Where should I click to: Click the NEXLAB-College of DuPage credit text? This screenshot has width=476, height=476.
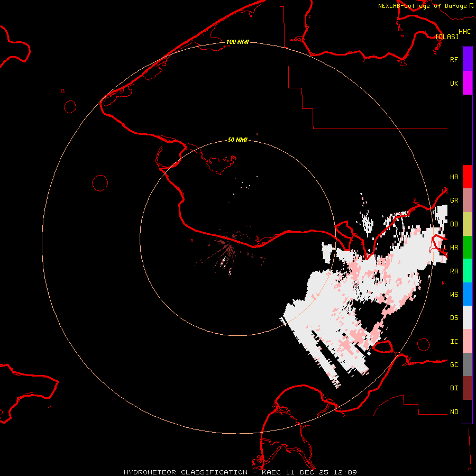[422, 6]
